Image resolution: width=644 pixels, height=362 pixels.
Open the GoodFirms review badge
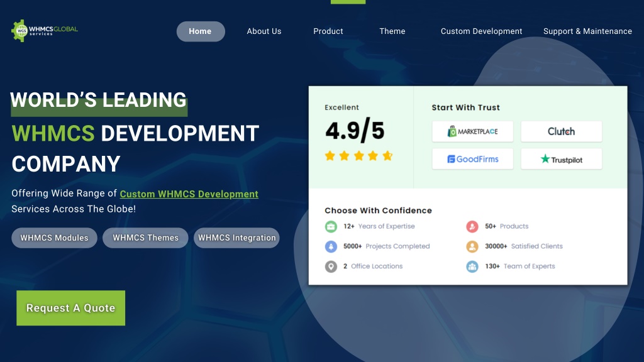point(472,159)
